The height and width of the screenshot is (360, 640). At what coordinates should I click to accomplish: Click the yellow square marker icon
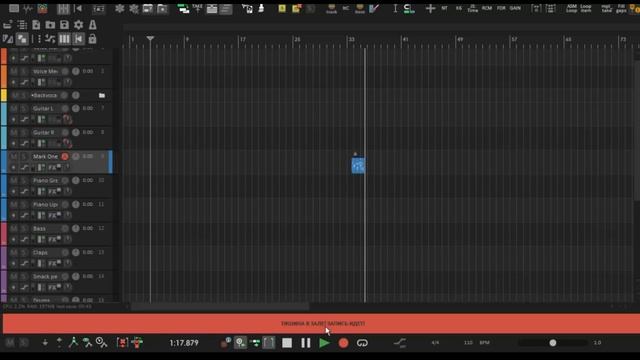tap(282, 8)
